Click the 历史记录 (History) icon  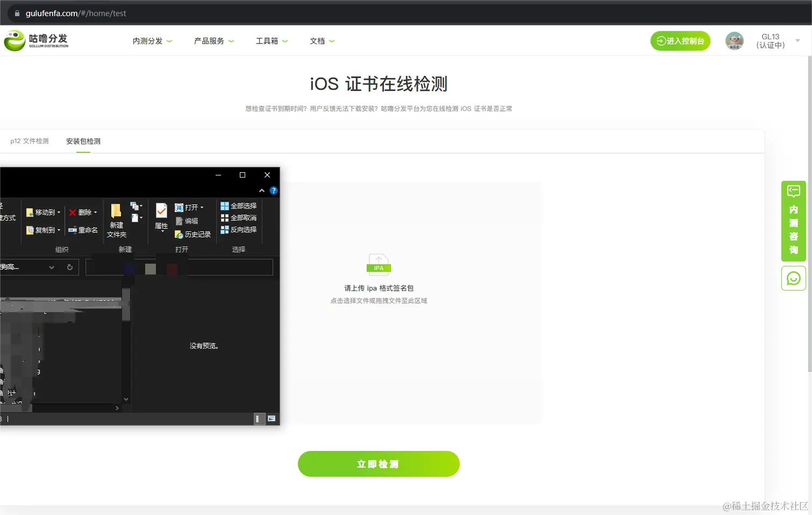(x=191, y=234)
